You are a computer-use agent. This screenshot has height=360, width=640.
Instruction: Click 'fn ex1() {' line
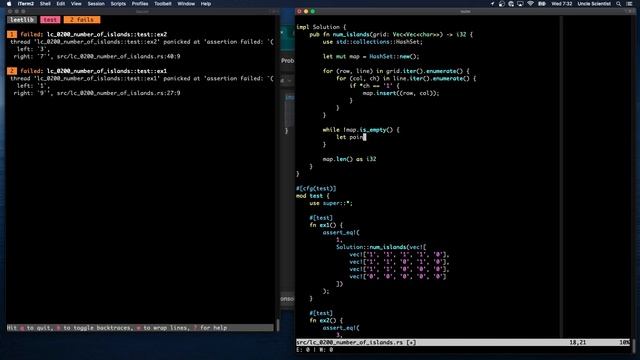click(326, 225)
